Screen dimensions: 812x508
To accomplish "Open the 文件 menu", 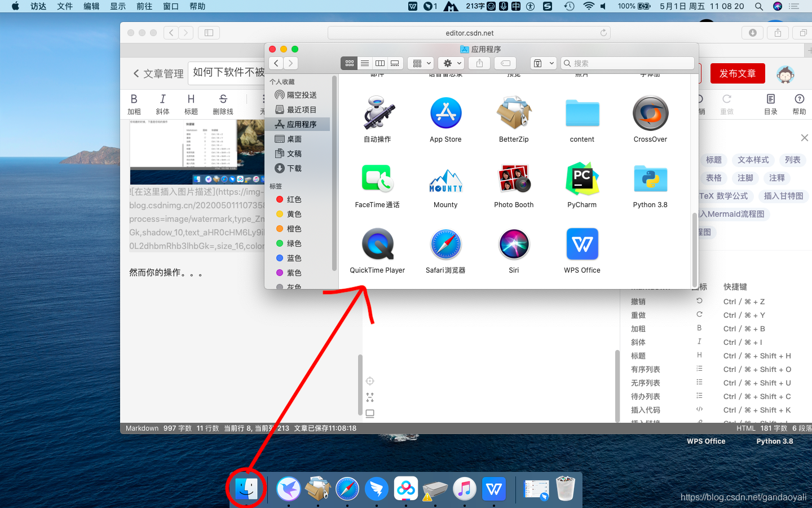I will (65, 6).
